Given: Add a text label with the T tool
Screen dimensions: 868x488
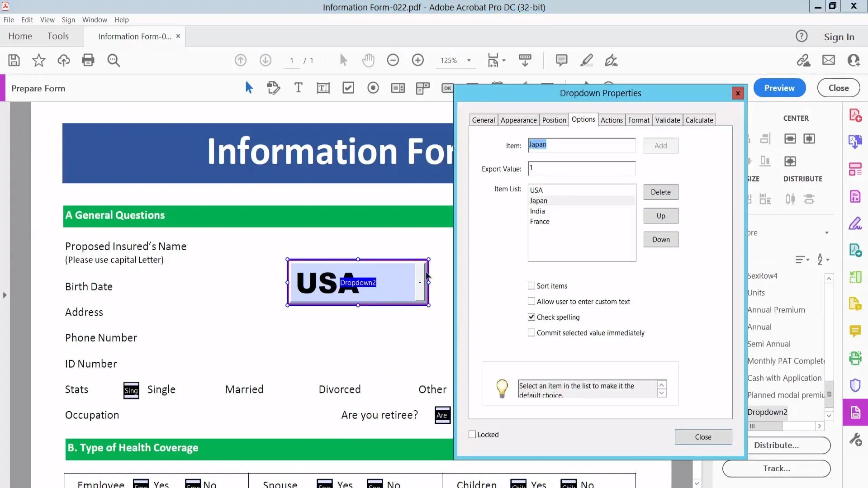Looking at the screenshot, I should coord(298,88).
